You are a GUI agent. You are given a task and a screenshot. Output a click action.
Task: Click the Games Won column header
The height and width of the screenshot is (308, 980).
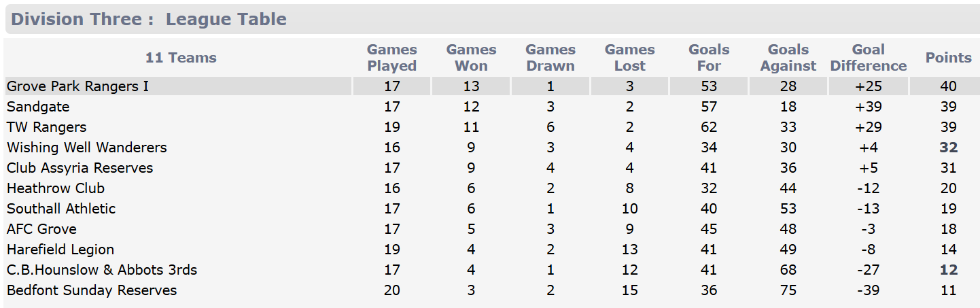472,58
